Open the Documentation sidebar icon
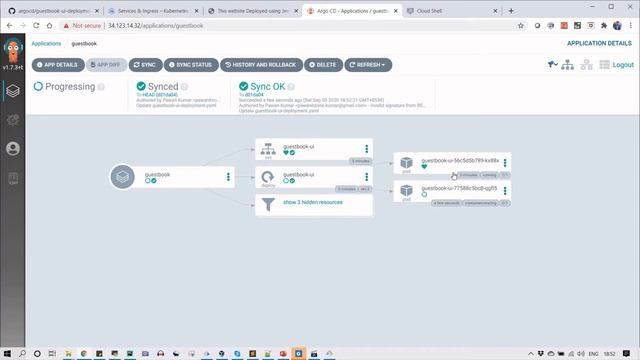This screenshot has width=640, height=360. [x=13, y=178]
